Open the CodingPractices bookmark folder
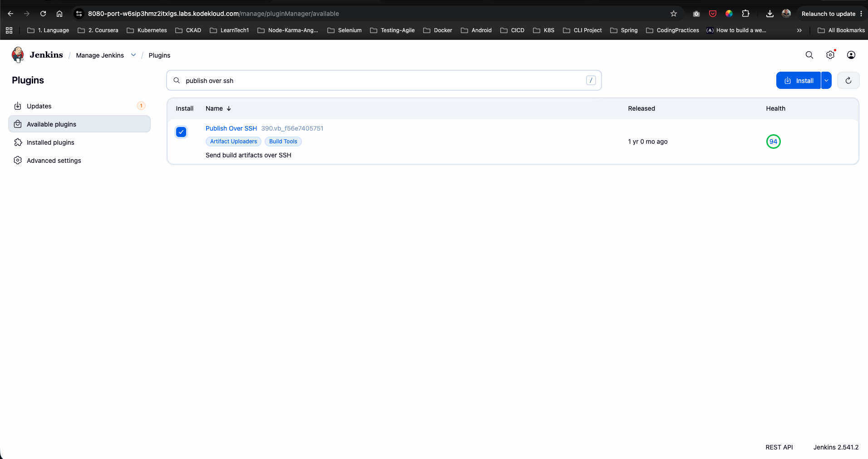 [x=673, y=30]
